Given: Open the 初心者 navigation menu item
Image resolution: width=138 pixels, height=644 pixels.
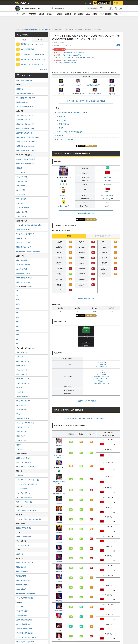Looking at the screenshot, I should click(95, 14).
